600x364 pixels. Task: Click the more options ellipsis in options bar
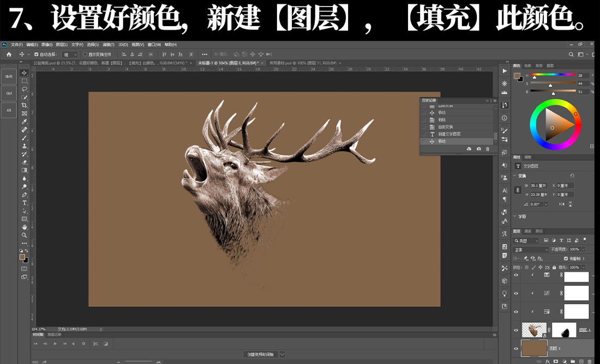[205, 54]
